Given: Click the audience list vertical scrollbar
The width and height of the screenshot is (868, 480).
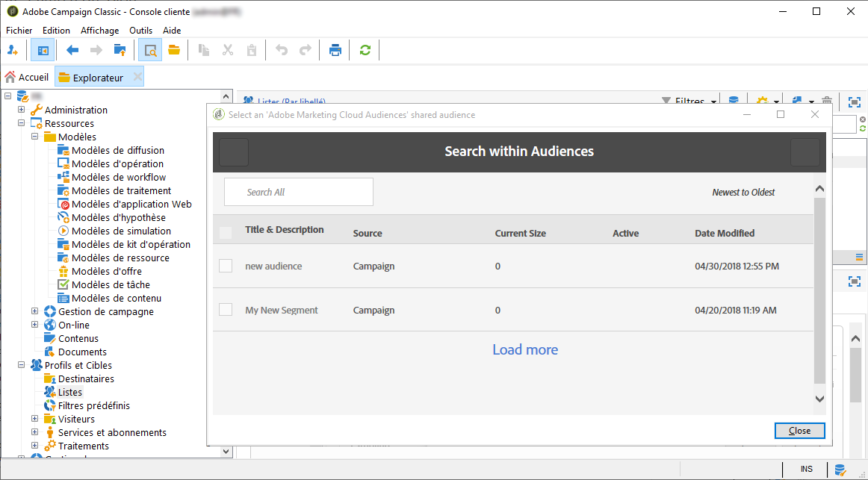Looking at the screenshot, I should pyautogui.click(x=819, y=291).
